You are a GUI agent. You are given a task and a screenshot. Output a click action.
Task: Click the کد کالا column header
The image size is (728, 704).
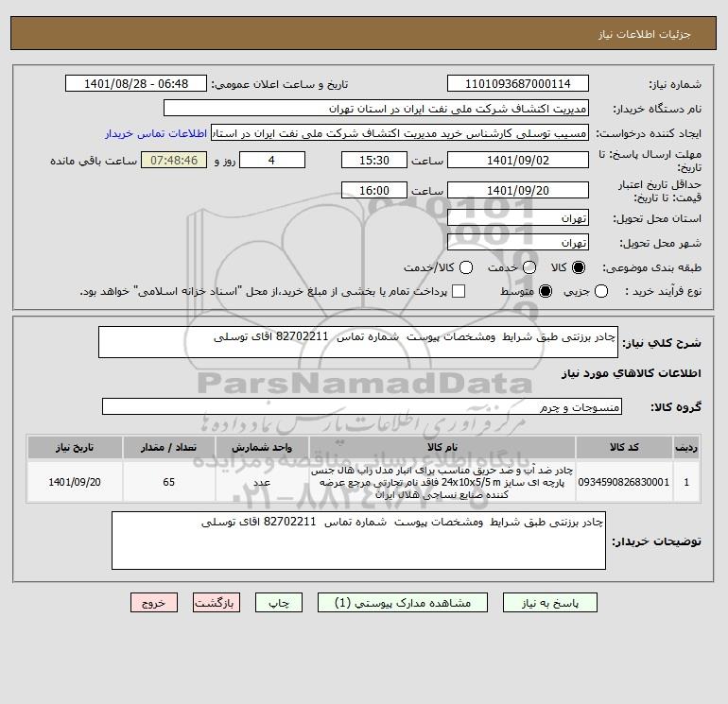click(624, 447)
